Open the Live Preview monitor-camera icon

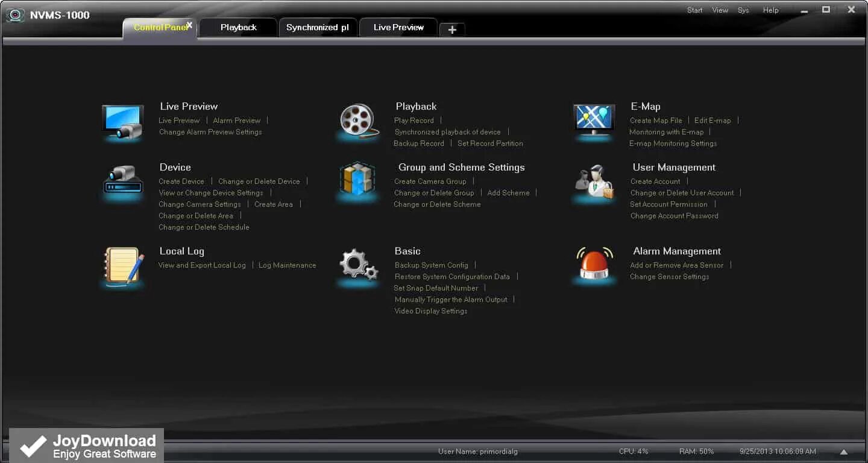point(122,122)
